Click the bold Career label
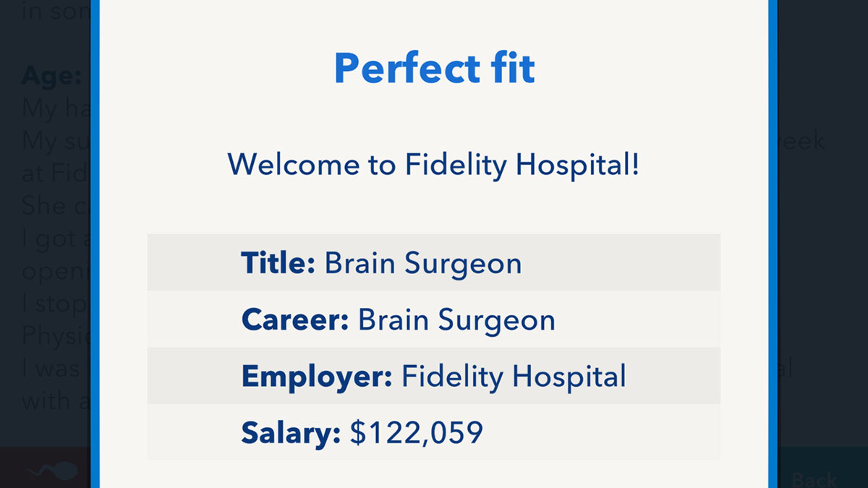Image resolution: width=868 pixels, height=488 pixels. pyautogui.click(x=295, y=319)
